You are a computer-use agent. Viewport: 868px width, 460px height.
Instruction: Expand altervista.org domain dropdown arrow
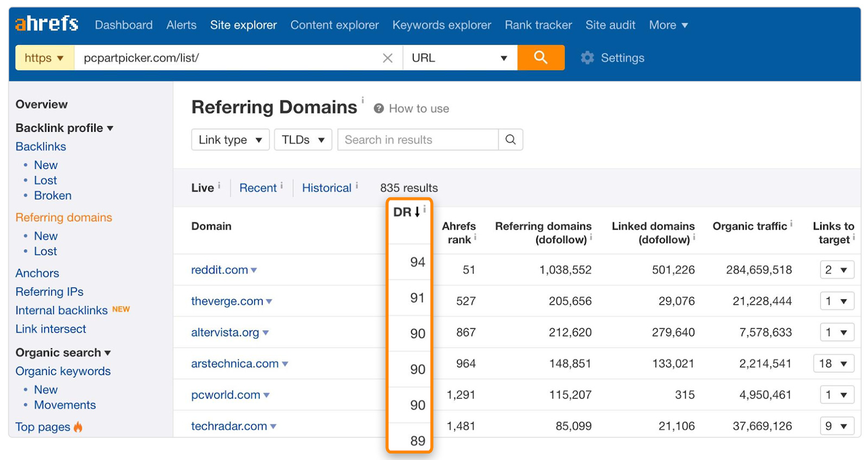click(x=266, y=333)
